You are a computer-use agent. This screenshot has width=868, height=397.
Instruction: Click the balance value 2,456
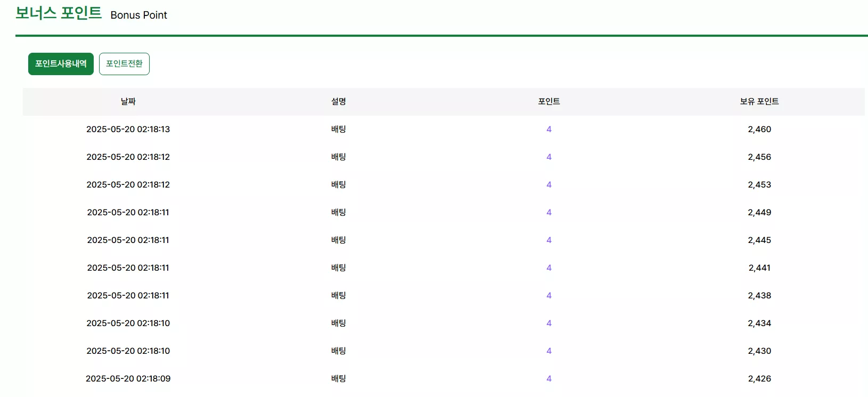tap(759, 157)
